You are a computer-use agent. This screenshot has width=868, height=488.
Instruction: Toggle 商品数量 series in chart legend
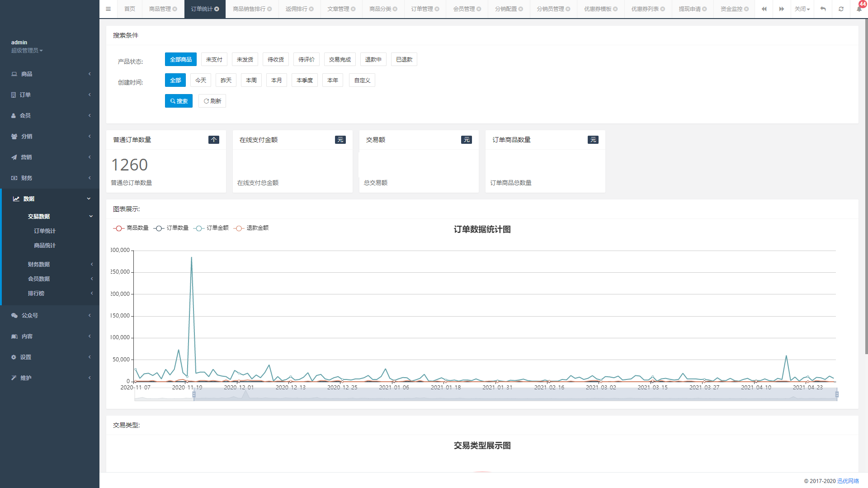[x=131, y=228]
